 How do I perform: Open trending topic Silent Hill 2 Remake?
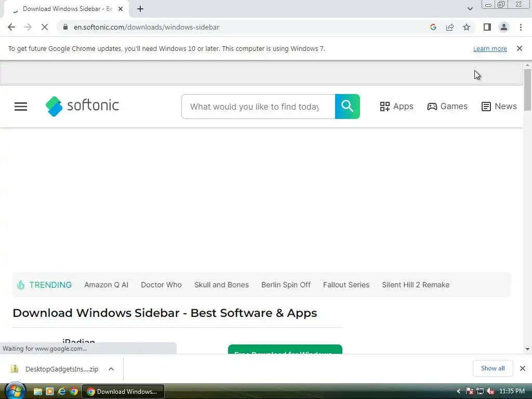tap(416, 285)
